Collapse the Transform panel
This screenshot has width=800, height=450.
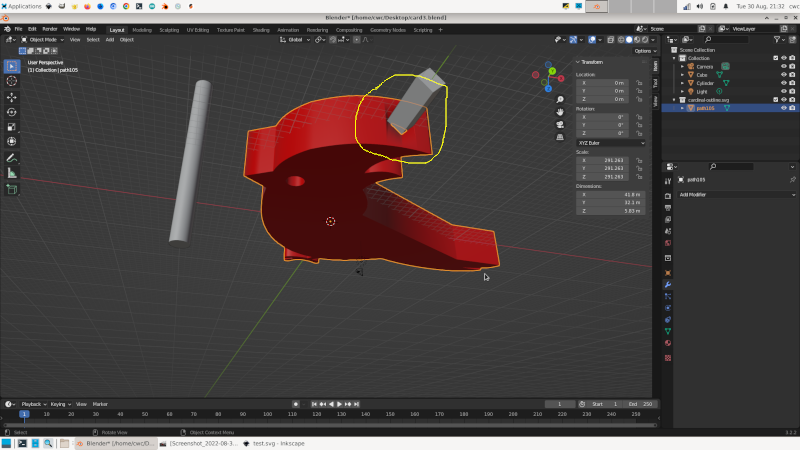[x=592, y=62]
